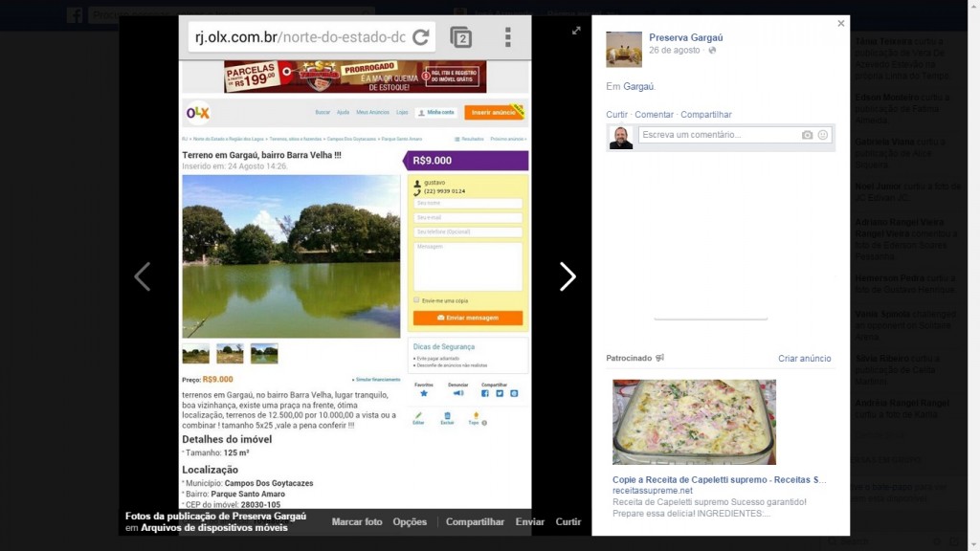The image size is (980, 551).
Task: Enter fullscreen with the expand icon
Action: (576, 31)
